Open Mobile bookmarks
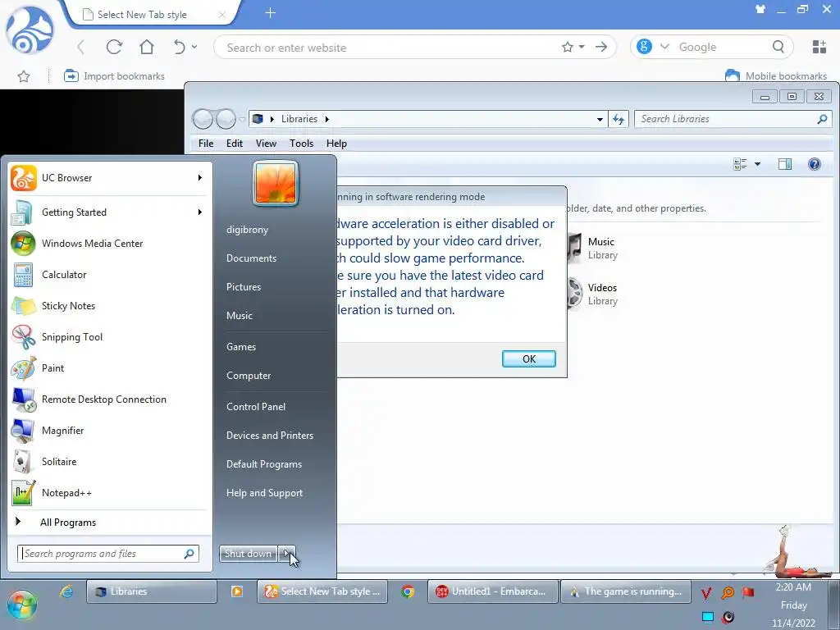Screen dimensions: 840x630 tap(776, 75)
